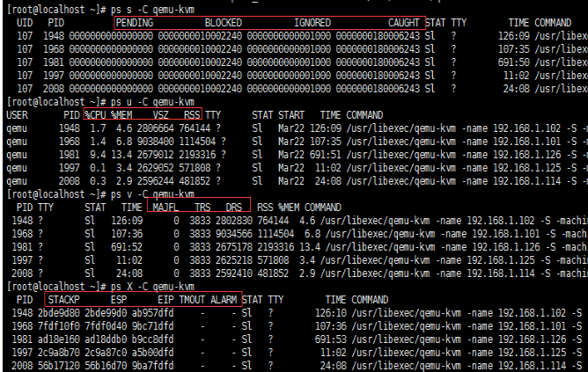Click the 'ps u -C qemu-kvm' command text
The image size is (588, 372).
coord(145,102)
